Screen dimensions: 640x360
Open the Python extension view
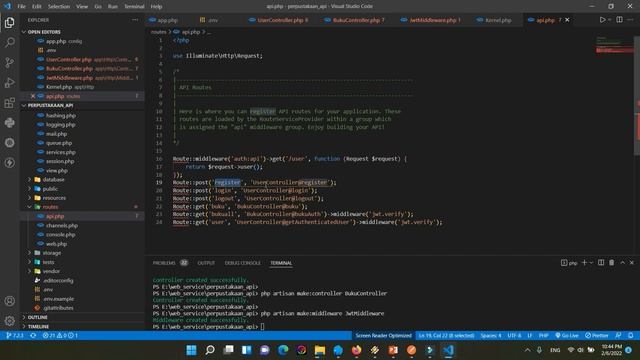click(9, 122)
